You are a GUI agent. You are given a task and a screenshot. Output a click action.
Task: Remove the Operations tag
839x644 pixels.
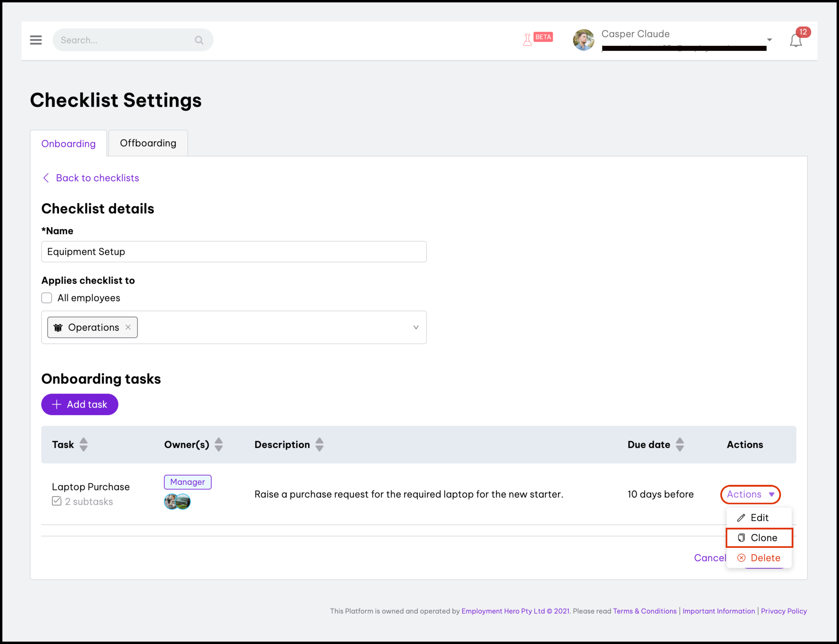click(128, 327)
